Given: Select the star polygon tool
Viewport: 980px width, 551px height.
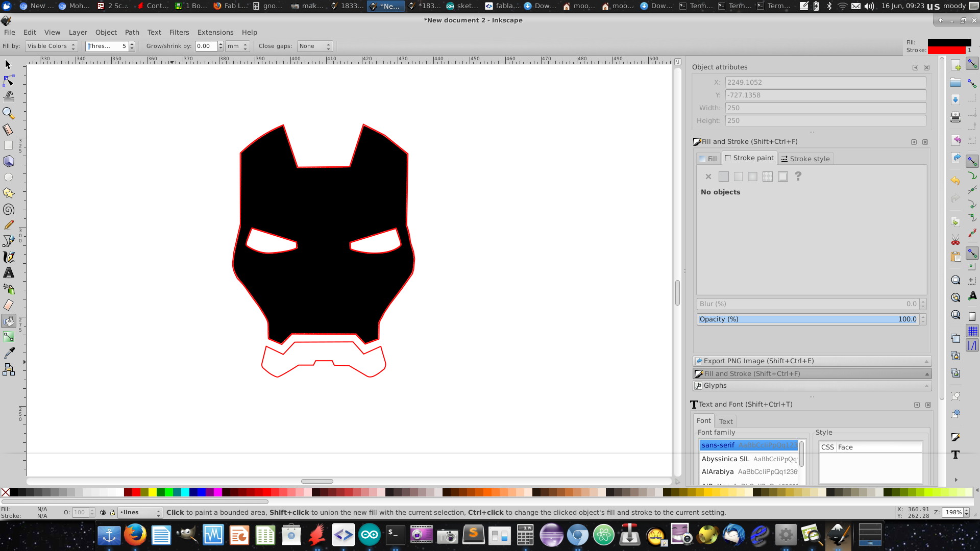Looking at the screenshot, I should tap(8, 193).
